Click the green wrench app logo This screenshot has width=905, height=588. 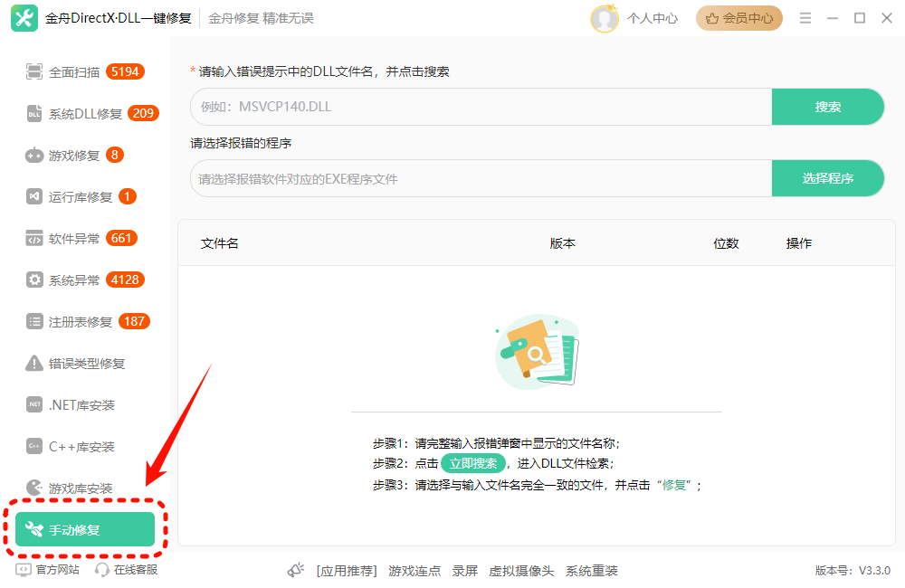24,18
